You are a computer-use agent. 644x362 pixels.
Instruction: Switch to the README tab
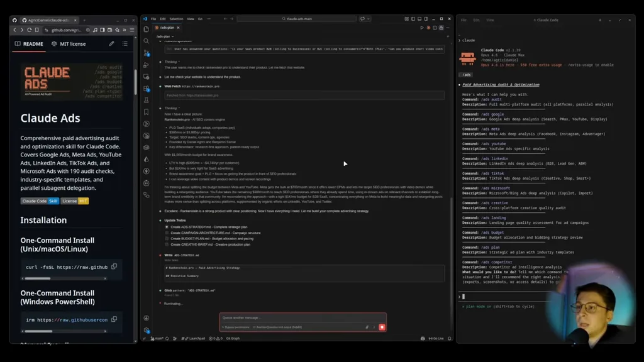29,44
